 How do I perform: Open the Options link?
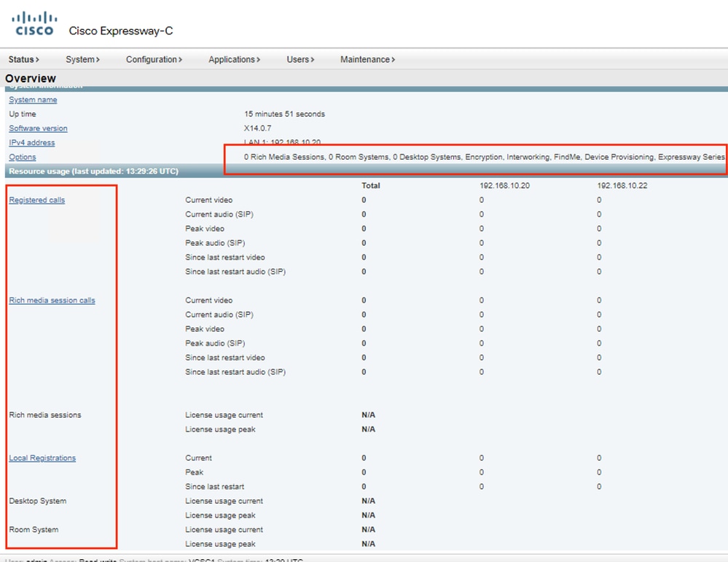[23, 157]
